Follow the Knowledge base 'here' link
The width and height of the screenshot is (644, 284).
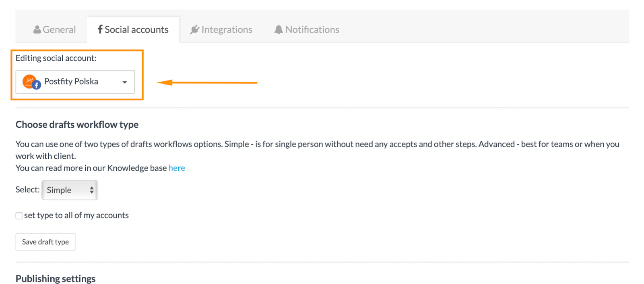[x=177, y=168]
